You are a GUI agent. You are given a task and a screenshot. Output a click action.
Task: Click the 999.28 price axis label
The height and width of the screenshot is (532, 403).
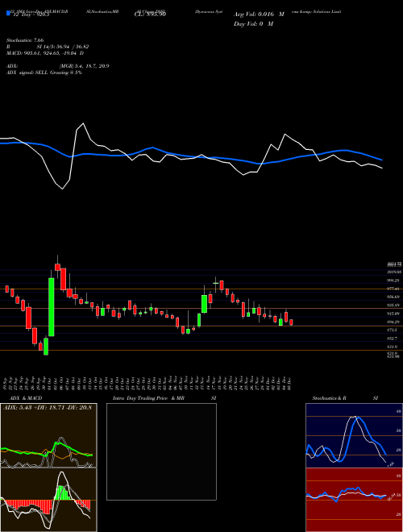(395, 281)
